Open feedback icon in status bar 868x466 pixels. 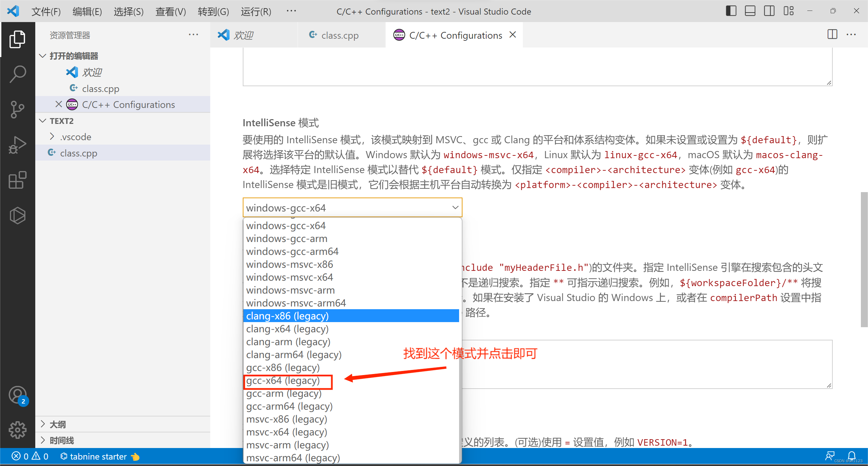830,456
